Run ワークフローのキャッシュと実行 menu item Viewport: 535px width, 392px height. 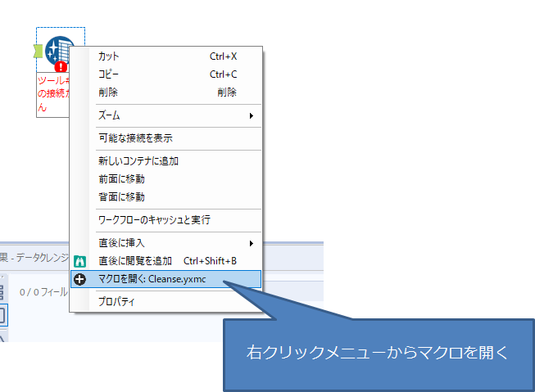[x=154, y=220]
